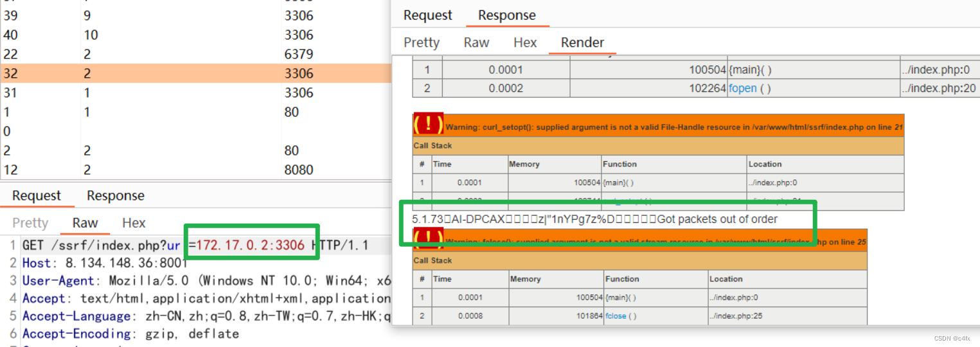Click the Accept-Language header line

pos(206,316)
